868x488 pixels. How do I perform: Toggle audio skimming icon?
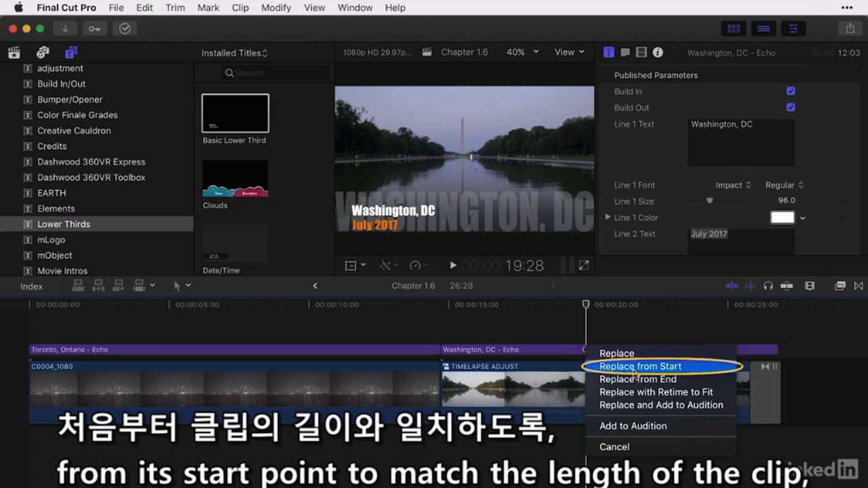(751, 286)
